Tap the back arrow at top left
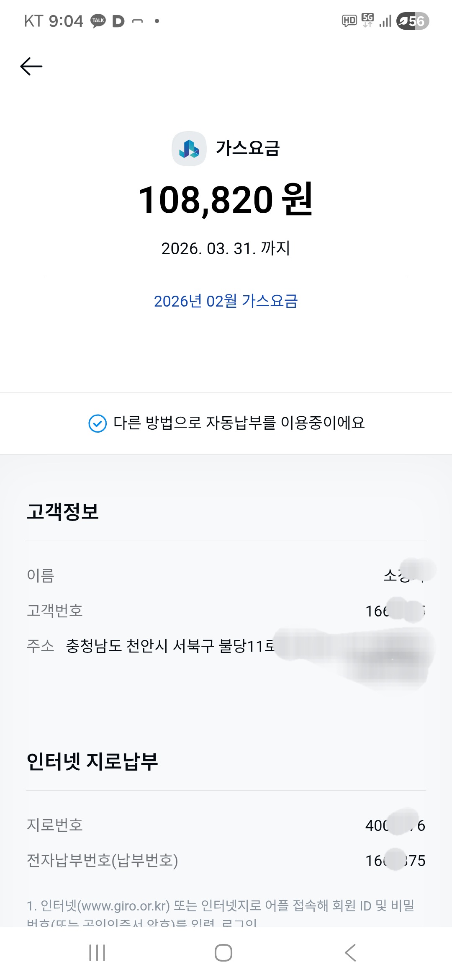This screenshot has height=980, width=452. click(x=31, y=67)
